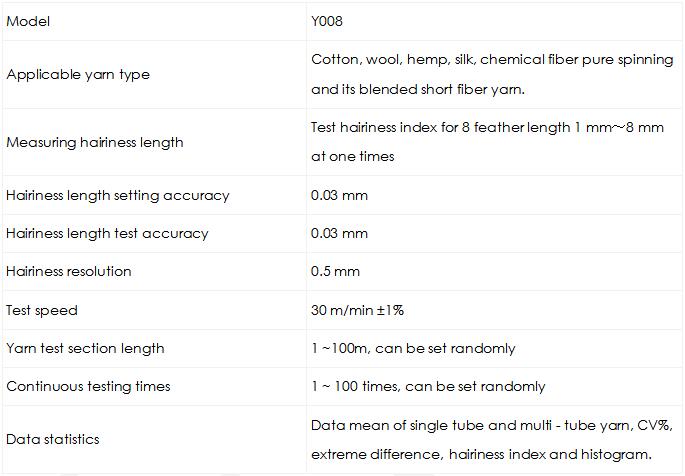Click the Data statistics label

[x=53, y=439]
